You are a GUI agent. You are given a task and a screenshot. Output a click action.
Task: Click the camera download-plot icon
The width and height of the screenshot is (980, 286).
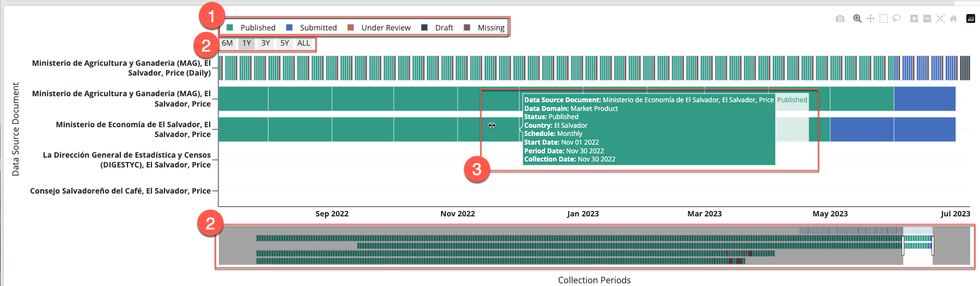pos(840,18)
